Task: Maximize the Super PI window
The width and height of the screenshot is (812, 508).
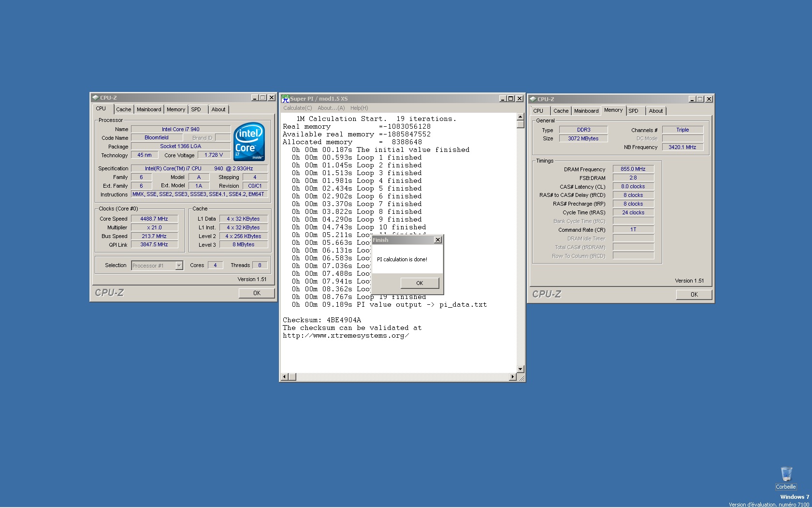Action: [x=510, y=99]
